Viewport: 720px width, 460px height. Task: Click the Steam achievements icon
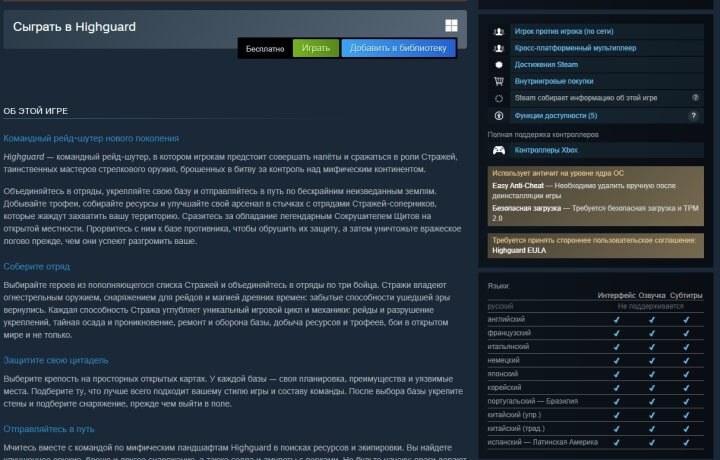tap(499, 65)
